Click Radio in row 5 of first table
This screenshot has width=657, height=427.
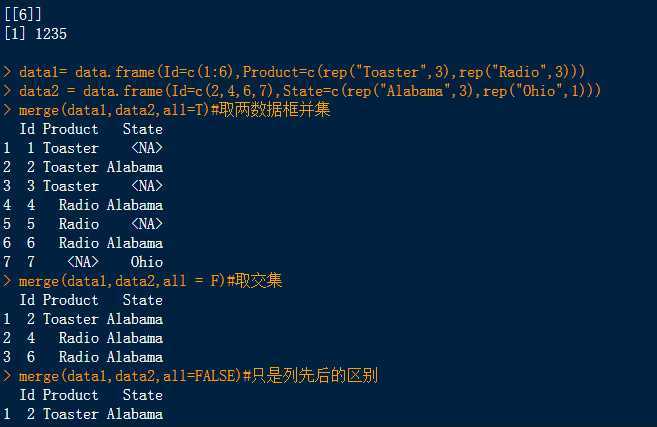click(79, 224)
